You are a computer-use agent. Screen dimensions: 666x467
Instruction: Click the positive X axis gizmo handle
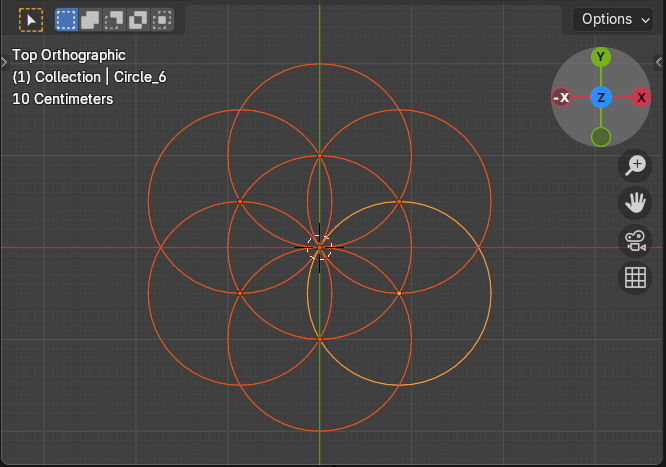pyautogui.click(x=641, y=97)
